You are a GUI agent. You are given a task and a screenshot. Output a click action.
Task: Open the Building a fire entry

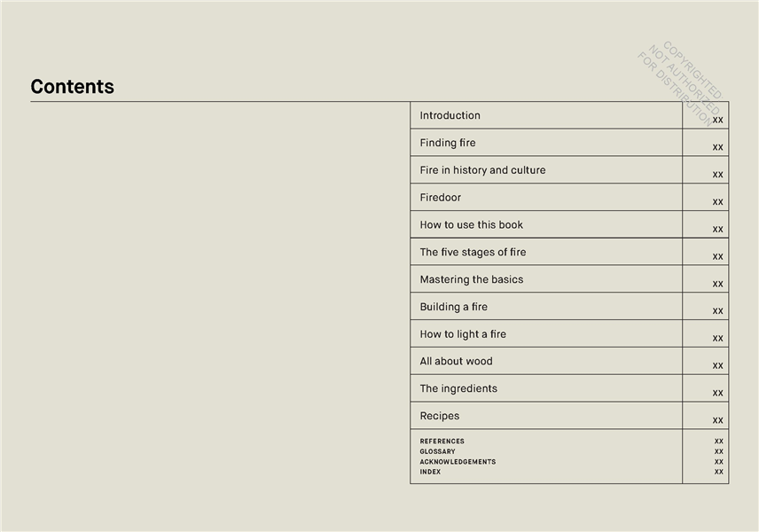[x=453, y=307]
